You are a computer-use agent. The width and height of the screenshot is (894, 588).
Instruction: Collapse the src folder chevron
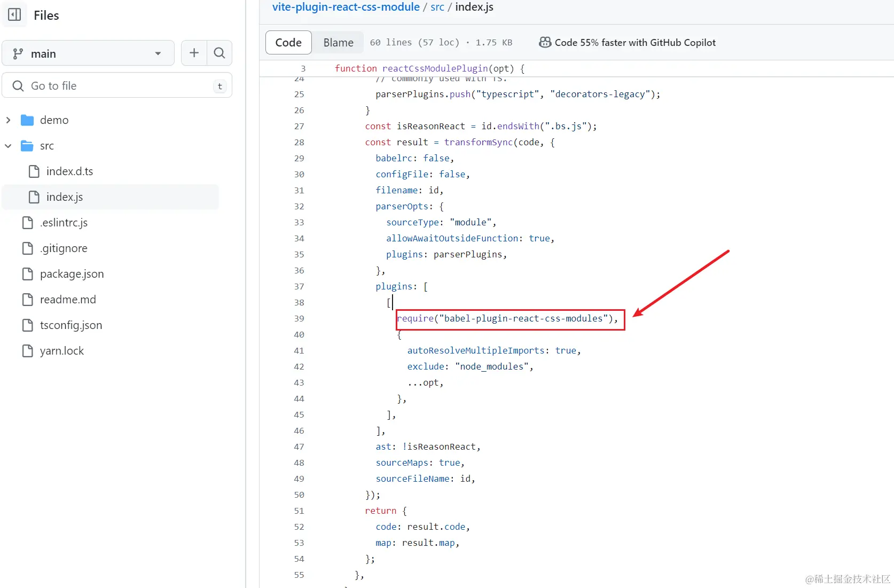coord(8,146)
